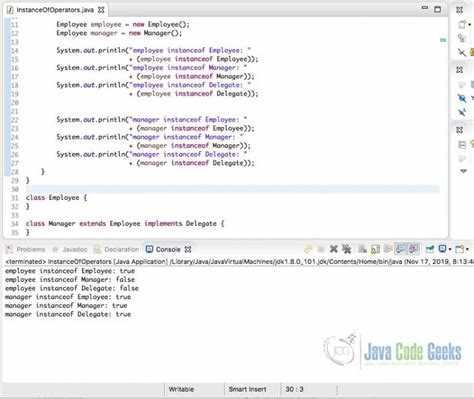Restore the bottom minimized view stack

[x=460, y=130]
